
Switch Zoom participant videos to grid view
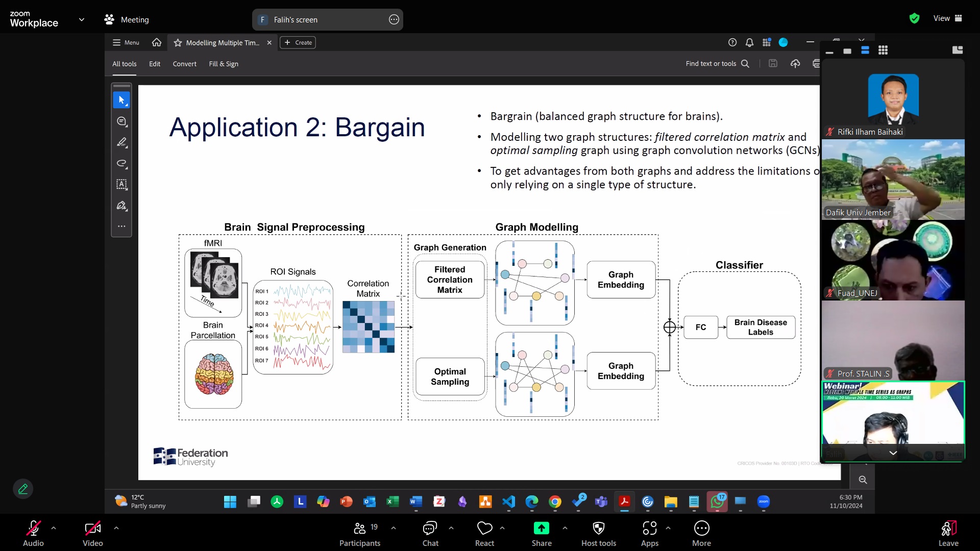click(883, 51)
